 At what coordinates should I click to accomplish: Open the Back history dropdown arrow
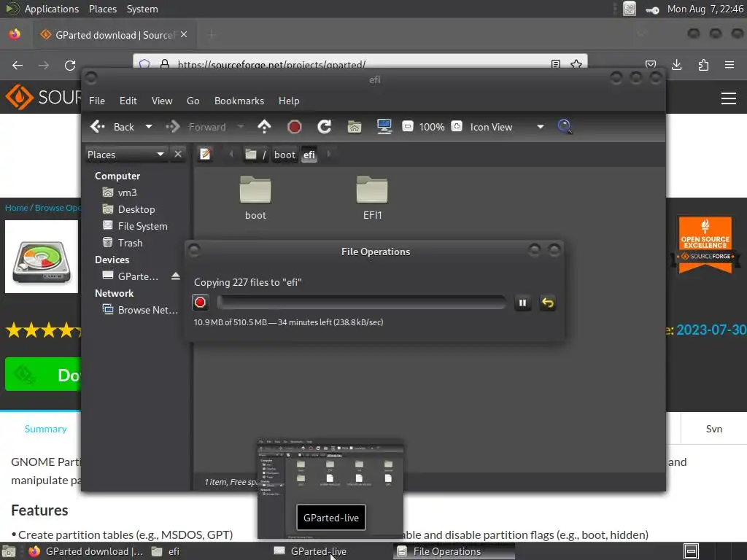pos(149,127)
